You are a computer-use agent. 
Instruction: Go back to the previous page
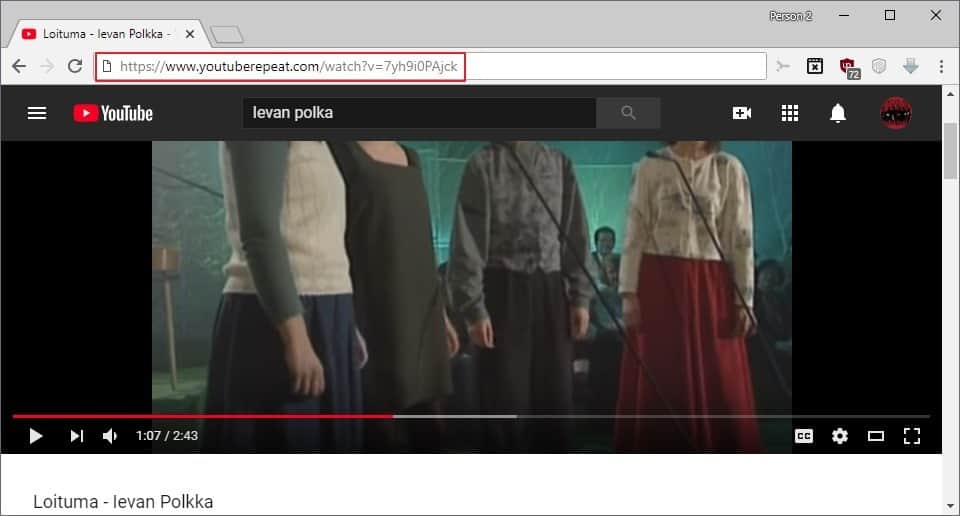pyautogui.click(x=19, y=66)
